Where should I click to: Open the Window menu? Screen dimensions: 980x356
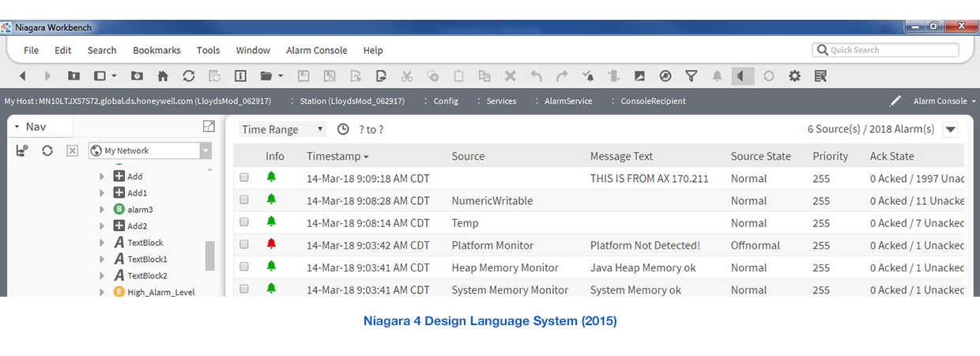[x=253, y=50]
